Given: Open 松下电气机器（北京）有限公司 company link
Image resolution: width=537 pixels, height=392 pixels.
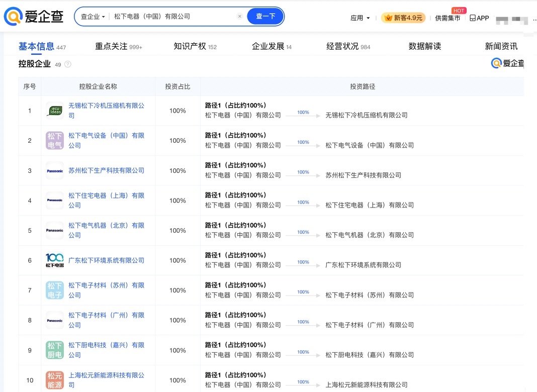Looking at the screenshot, I should click(107, 230).
